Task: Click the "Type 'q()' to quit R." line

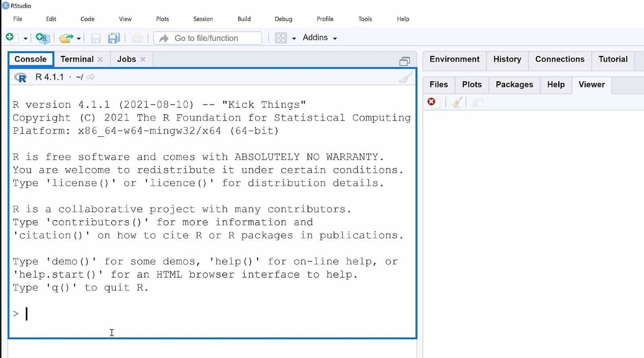Action: (x=80, y=288)
